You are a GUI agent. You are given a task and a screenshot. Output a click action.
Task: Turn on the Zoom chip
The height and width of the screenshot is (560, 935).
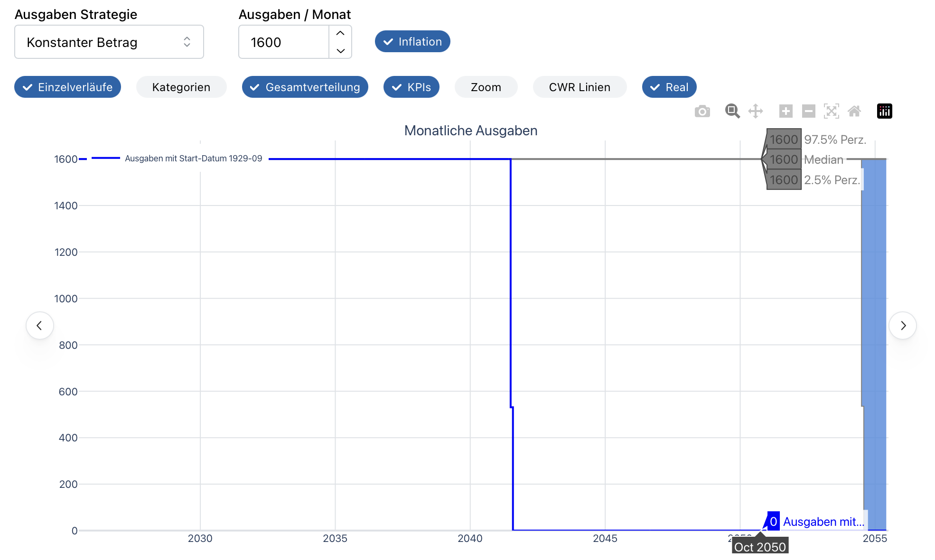pyautogui.click(x=486, y=87)
